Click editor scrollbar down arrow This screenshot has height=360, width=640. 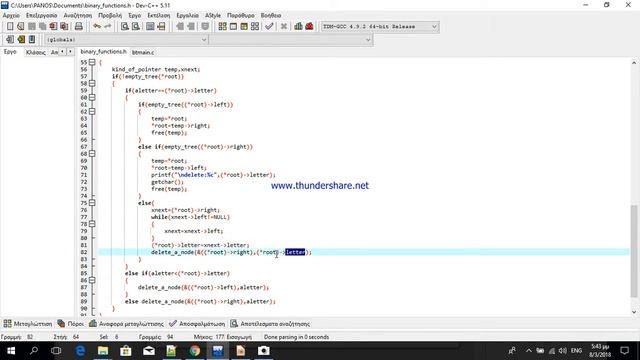633,312
